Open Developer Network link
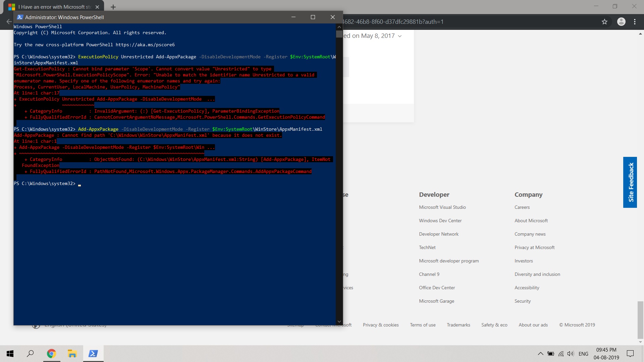The image size is (644, 362). (438, 234)
